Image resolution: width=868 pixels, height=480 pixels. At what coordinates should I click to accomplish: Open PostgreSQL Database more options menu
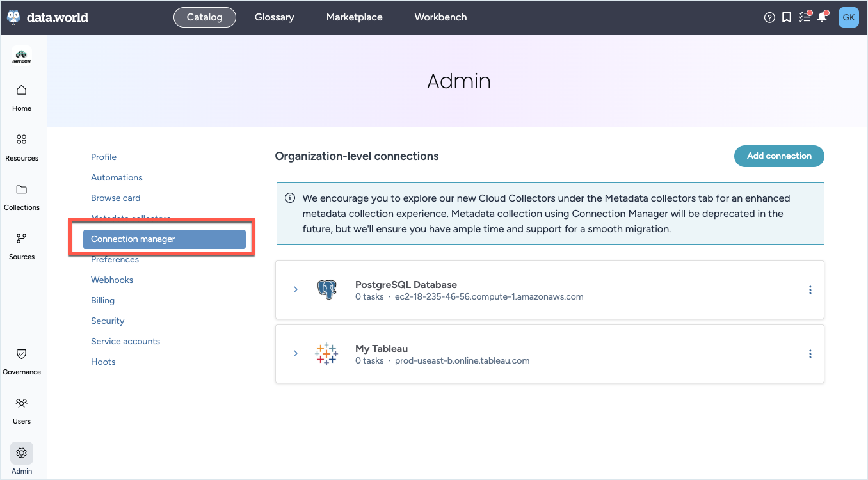click(x=810, y=290)
